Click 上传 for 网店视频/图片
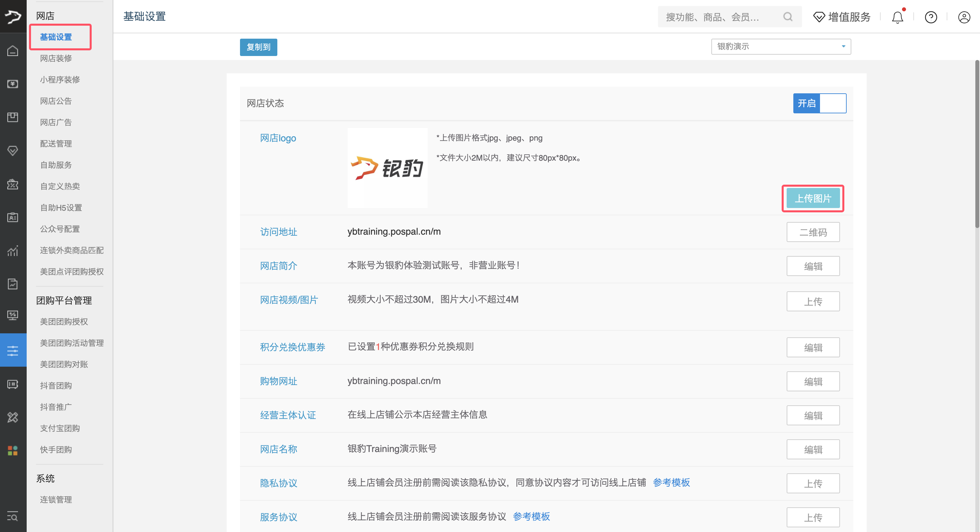 813,301
